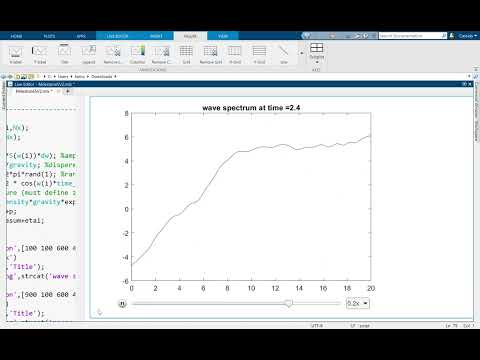Navigate forward in folder history
480x360 pixels.
(x=10, y=76)
